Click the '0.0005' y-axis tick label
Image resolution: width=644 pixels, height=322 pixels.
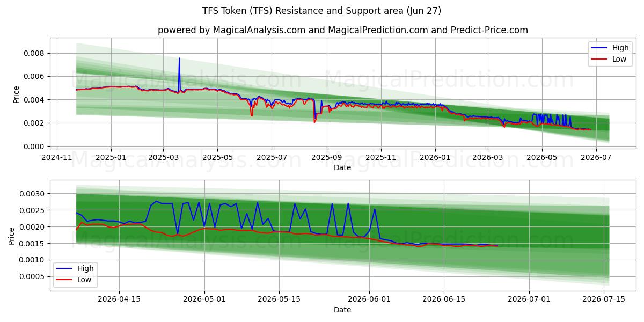coord(32,276)
